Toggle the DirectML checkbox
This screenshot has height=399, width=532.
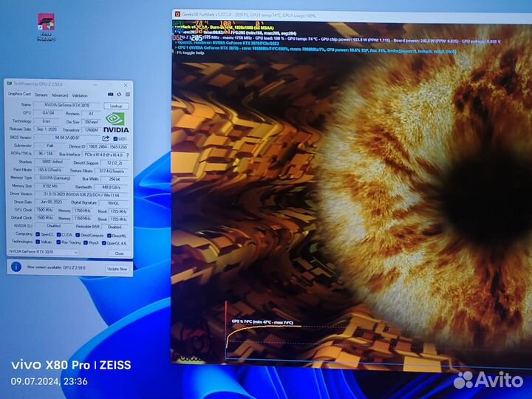[109, 236]
